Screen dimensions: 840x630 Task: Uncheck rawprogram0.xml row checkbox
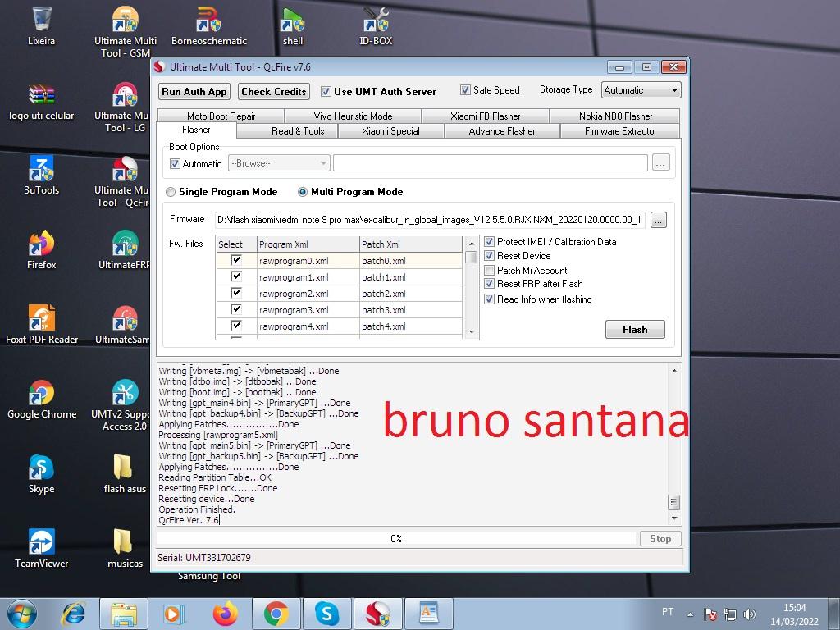coord(235,260)
